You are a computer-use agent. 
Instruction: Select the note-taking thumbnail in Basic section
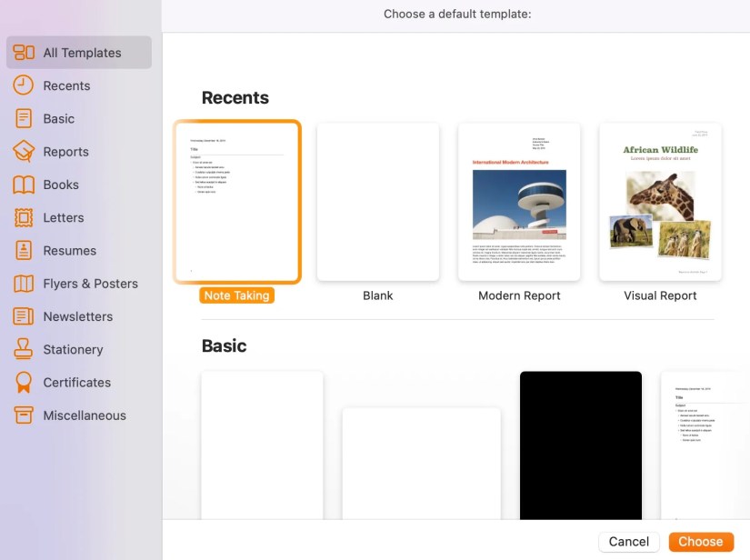click(x=705, y=445)
